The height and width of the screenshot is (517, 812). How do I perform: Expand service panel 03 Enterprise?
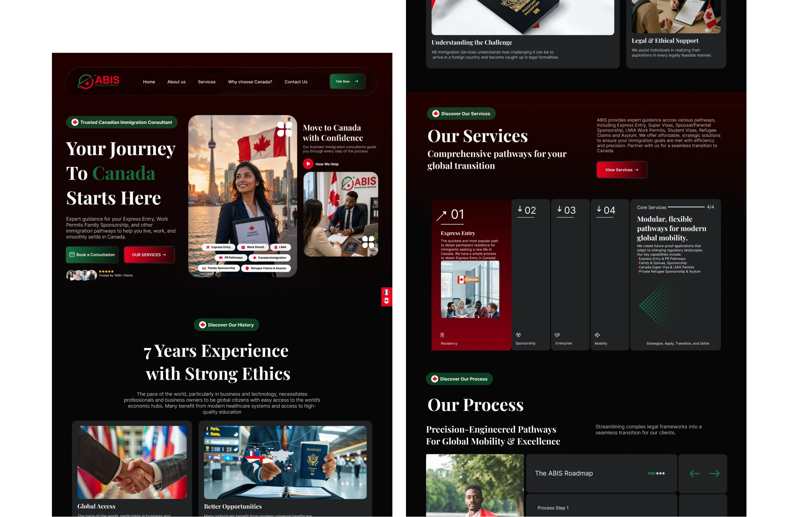tap(570, 275)
